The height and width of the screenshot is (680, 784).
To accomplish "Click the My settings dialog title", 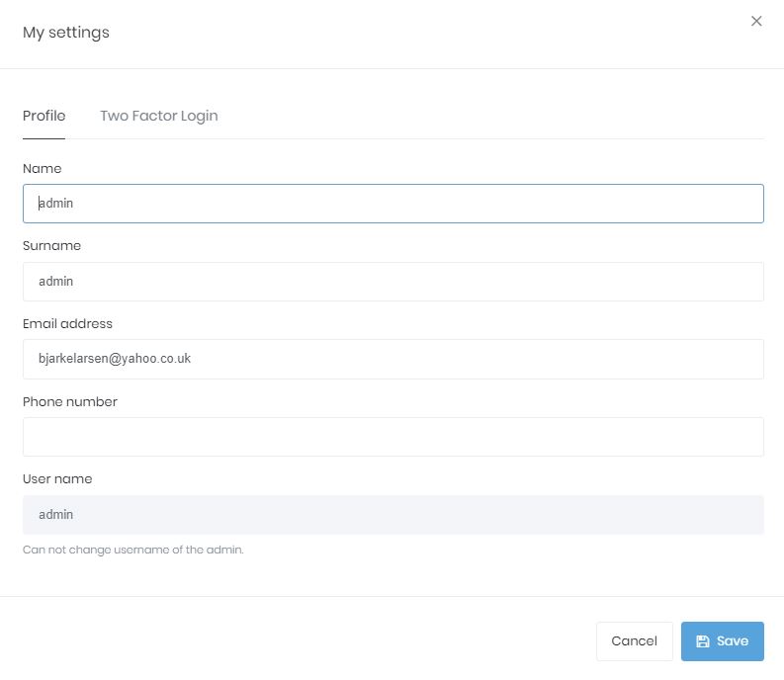I will coord(66,33).
